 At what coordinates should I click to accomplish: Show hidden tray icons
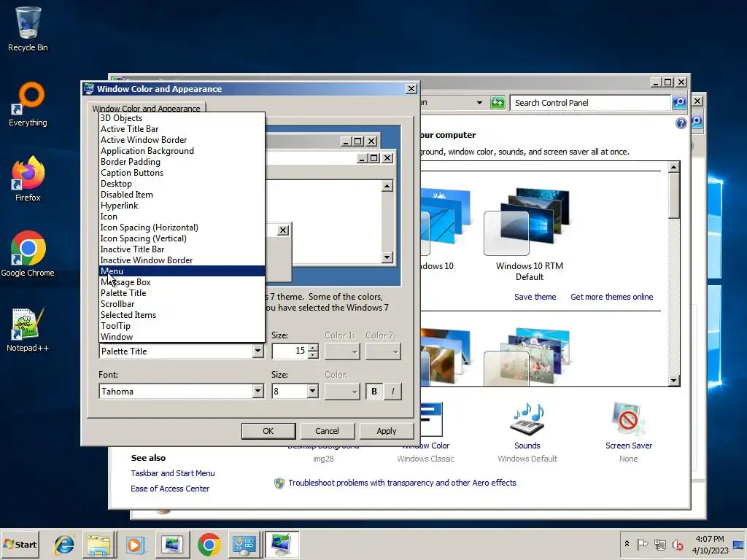coord(627,544)
